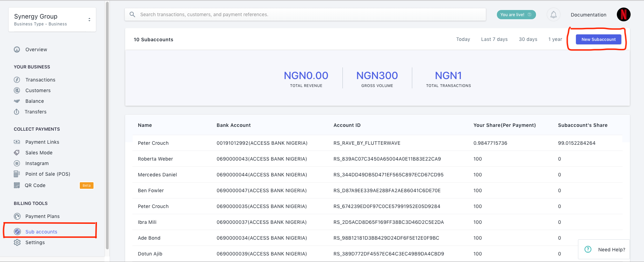Select Sales Mode in sidebar
644x262 pixels.
(x=39, y=153)
